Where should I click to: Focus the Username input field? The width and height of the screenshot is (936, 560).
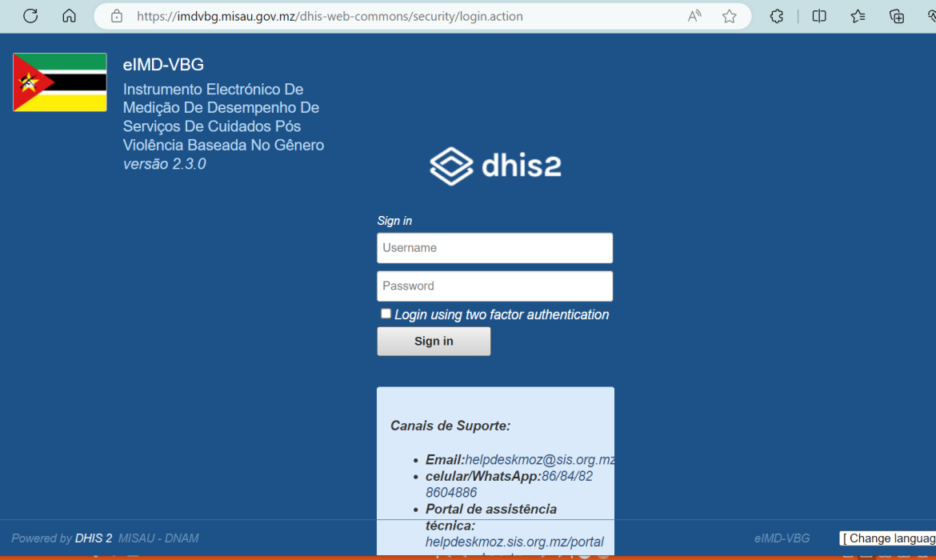click(x=494, y=247)
